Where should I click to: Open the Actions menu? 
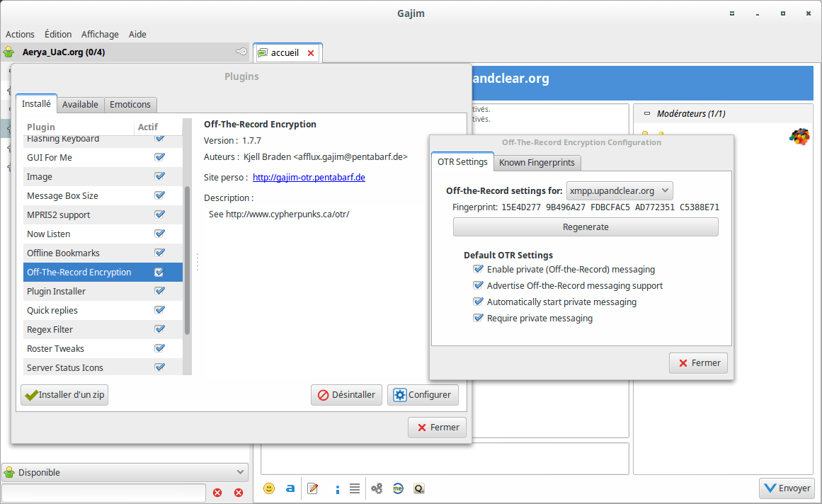20,34
